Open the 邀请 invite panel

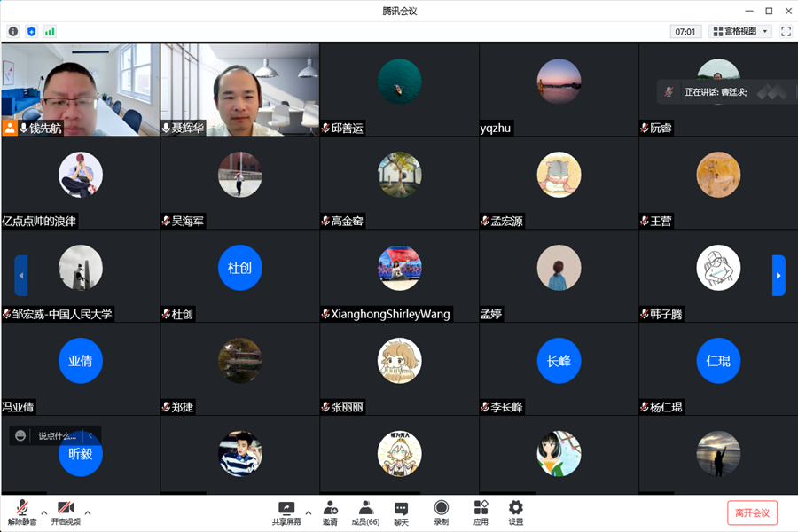click(330, 512)
